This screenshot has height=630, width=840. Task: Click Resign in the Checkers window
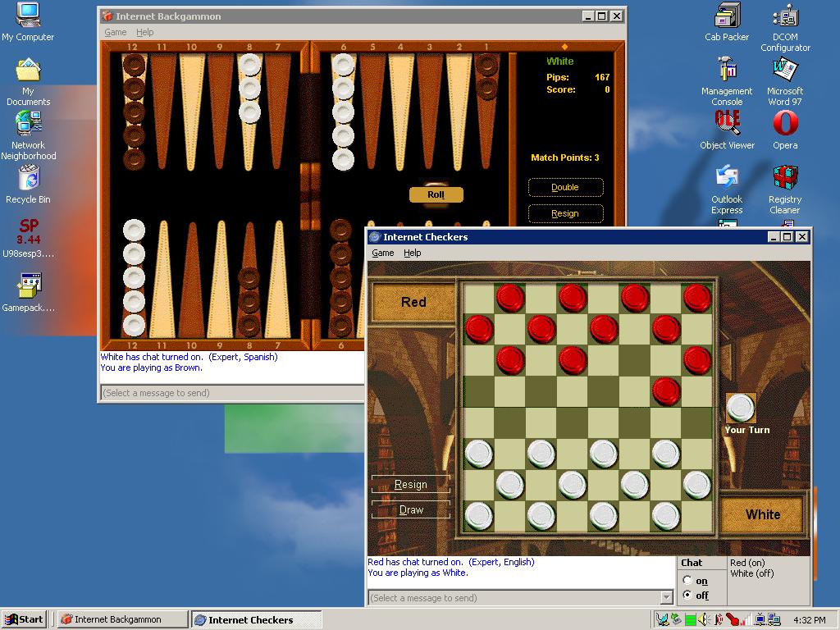(411, 485)
